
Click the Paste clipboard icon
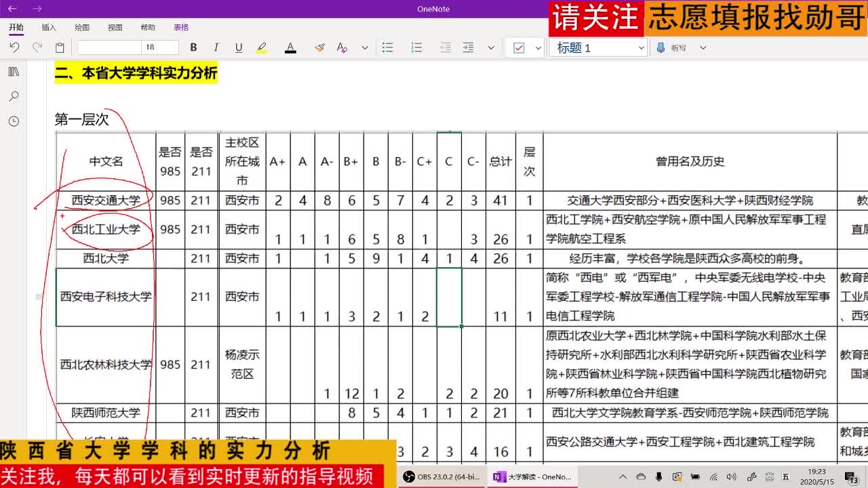click(60, 47)
